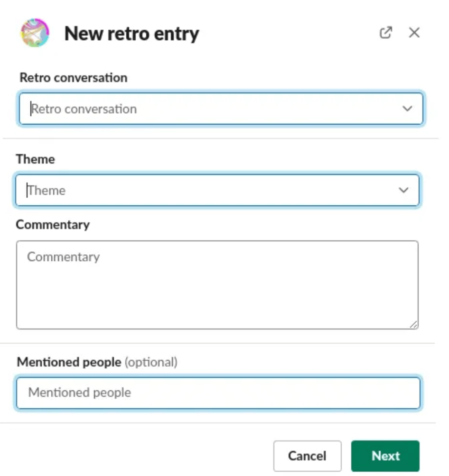
Task: Focus the Theme select placeholder text
Action: (47, 191)
